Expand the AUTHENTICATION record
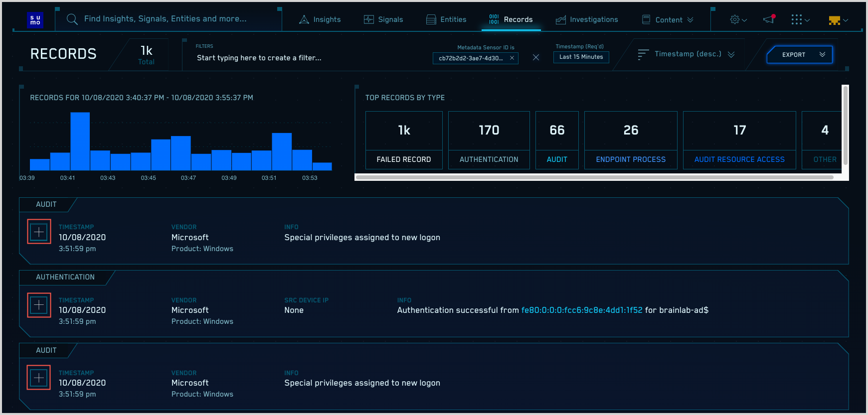The width and height of the screenshot is (868, 415). pos(39,305)
